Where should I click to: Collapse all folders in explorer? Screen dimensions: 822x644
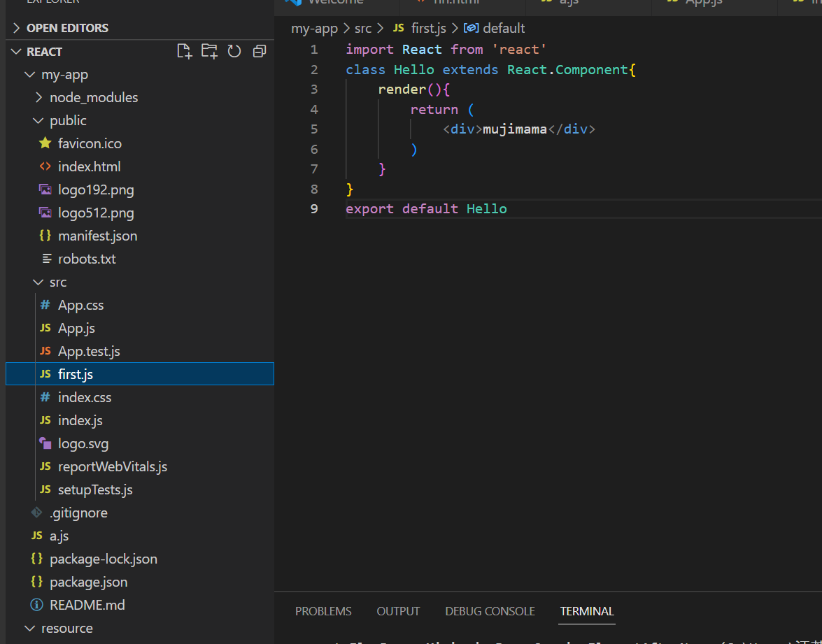(260, 51)
